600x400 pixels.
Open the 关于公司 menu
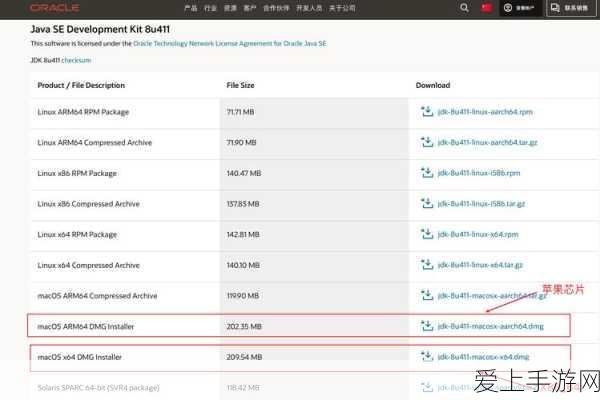[x=342, y=8]
